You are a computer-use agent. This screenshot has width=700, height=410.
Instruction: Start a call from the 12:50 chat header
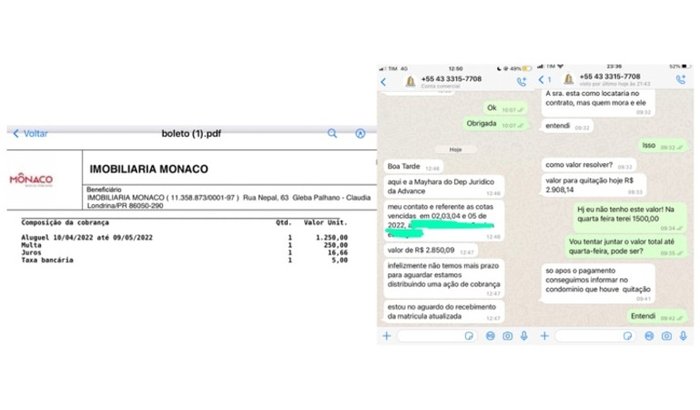[x=521, y=80]
